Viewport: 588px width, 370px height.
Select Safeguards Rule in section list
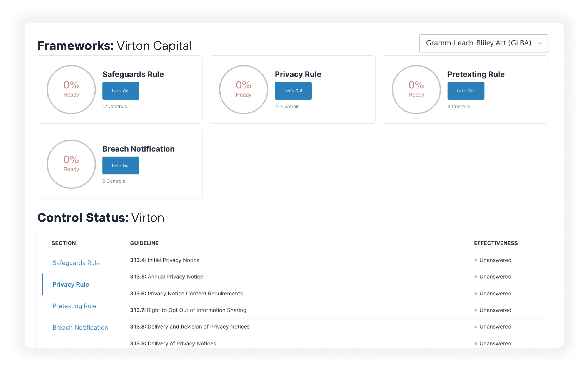(76, 263)
